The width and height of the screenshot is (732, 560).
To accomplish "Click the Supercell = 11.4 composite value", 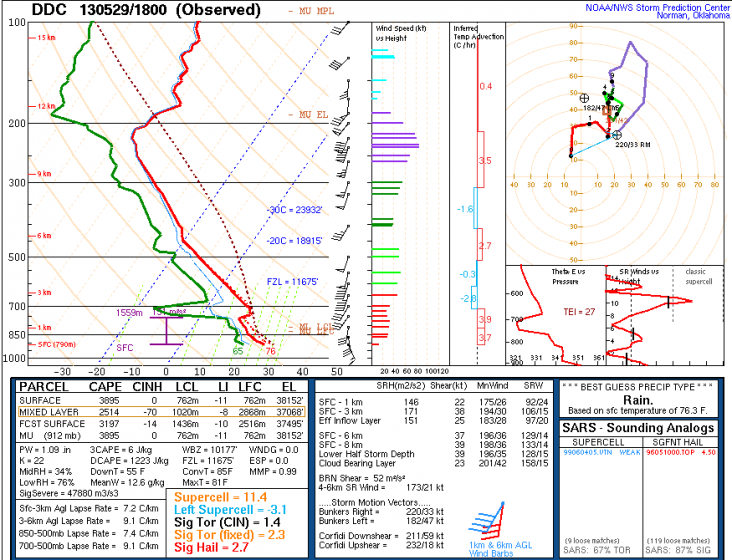I will tap(220, 497).
